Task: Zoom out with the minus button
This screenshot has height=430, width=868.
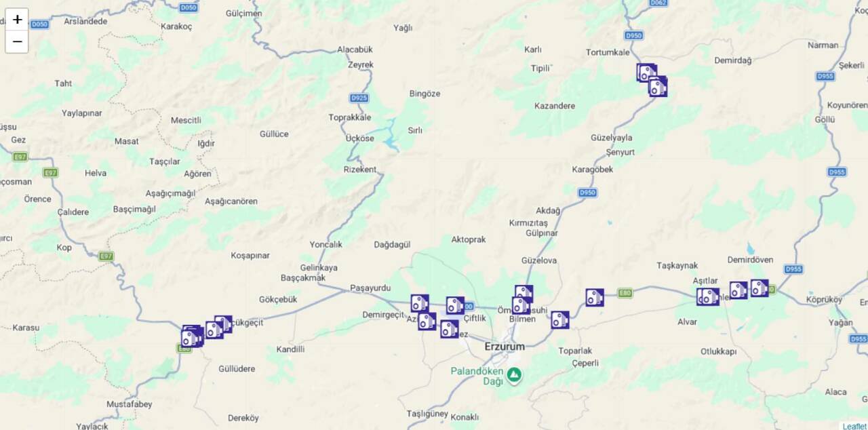Action: [17, 42]
